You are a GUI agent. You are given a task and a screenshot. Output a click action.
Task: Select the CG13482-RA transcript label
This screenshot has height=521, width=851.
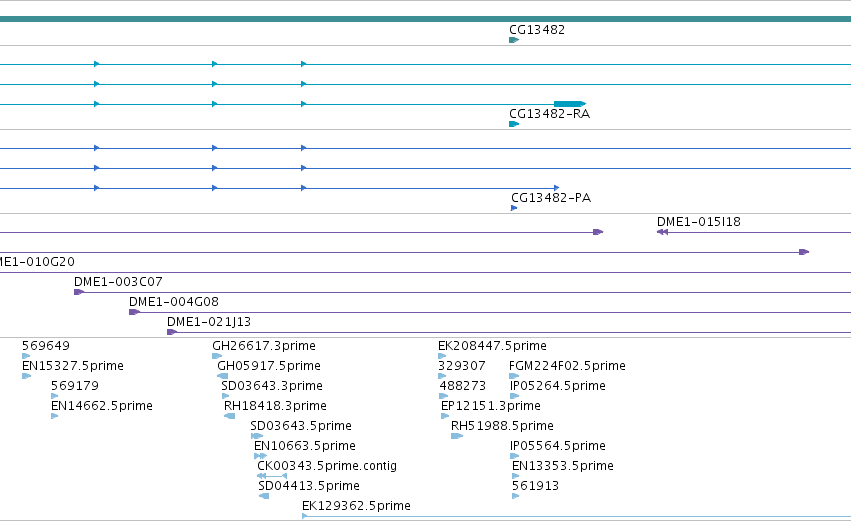point(549,114)
